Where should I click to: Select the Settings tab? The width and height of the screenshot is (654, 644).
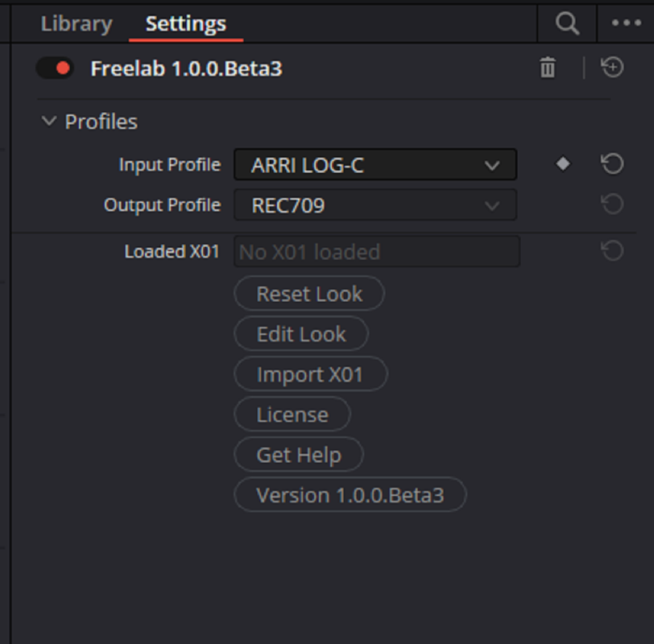[185, 23]
